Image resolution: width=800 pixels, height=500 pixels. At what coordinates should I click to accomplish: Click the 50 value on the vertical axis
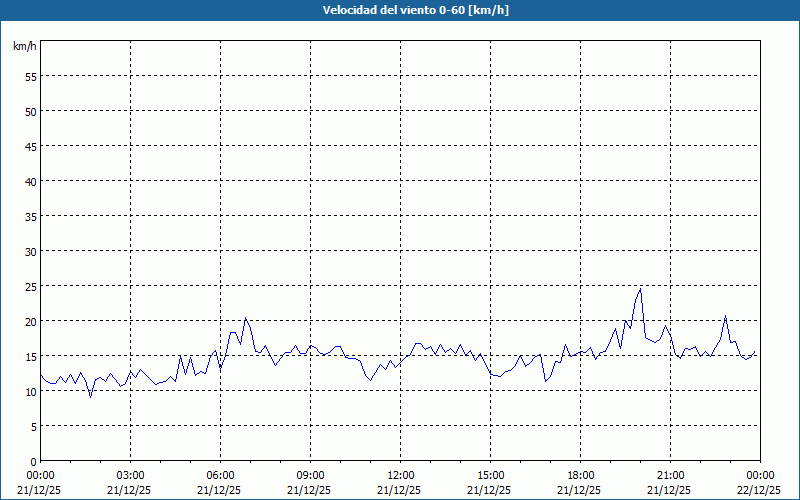30,111
